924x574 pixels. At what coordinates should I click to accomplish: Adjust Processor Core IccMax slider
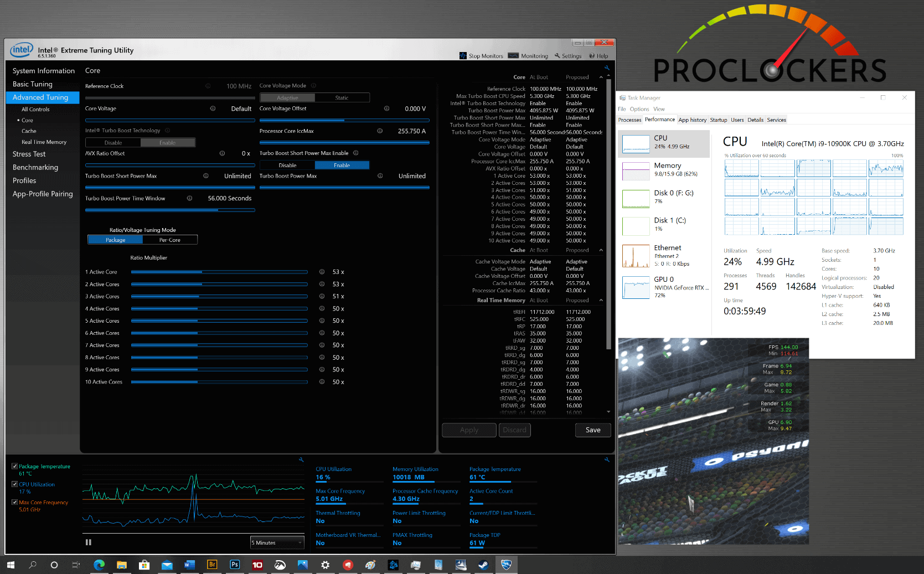click(x=344, y=142)
